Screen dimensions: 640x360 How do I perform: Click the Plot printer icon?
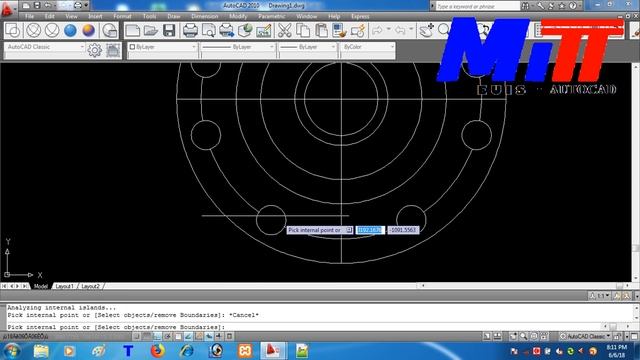point(190,31)
